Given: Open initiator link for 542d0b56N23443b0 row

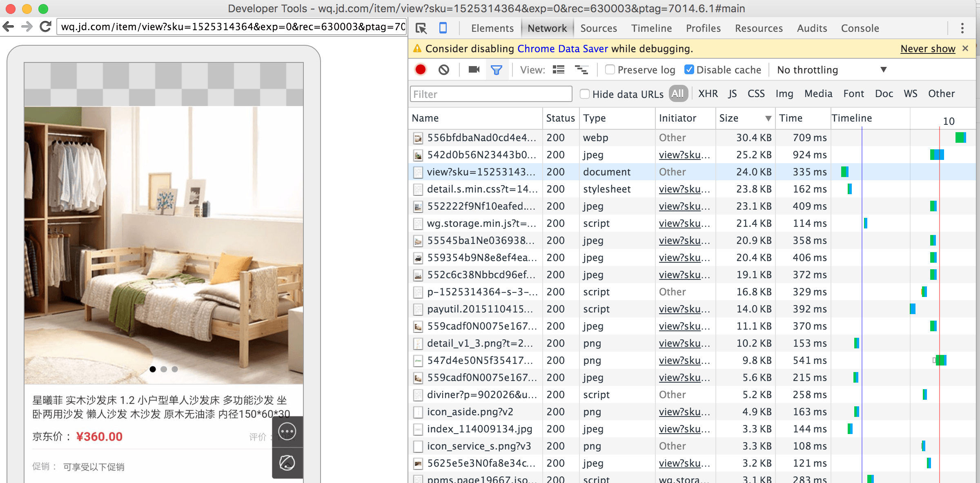Looking at the screenshot, I should pyautogui.click(x=684, y=155).
